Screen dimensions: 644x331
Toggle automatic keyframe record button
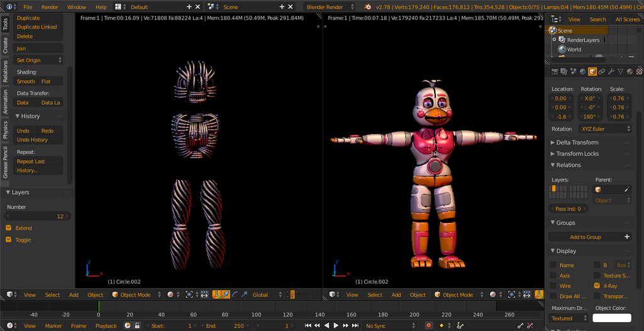[x=429, y=326]
